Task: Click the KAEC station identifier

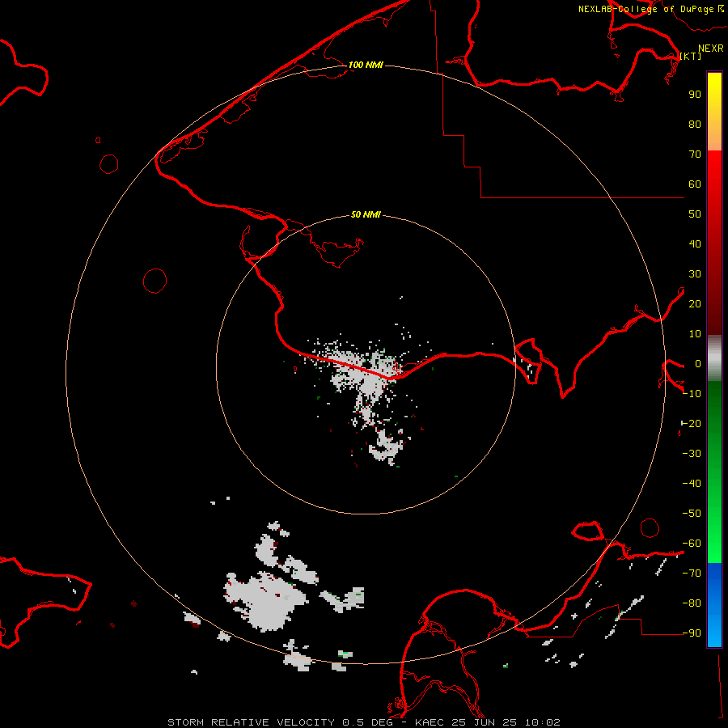Action: pos(433,722)
